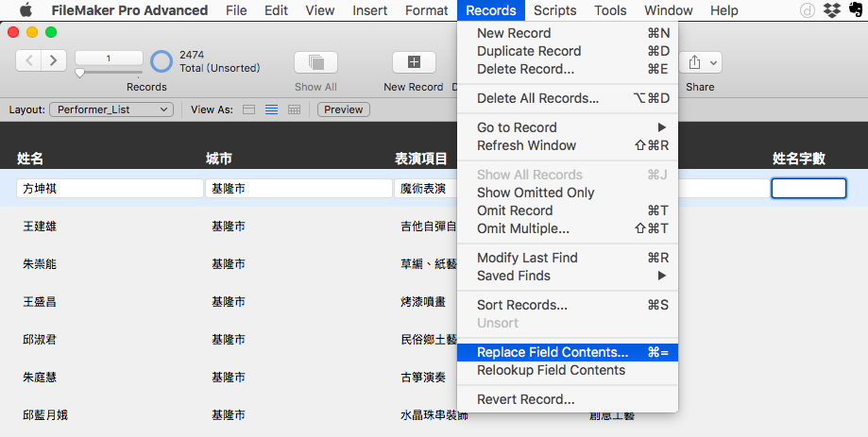Viewport: 868px width, 437px height.
Task: Click 基隆市 in the 王盛昌 row
Action: pos(228,302)
